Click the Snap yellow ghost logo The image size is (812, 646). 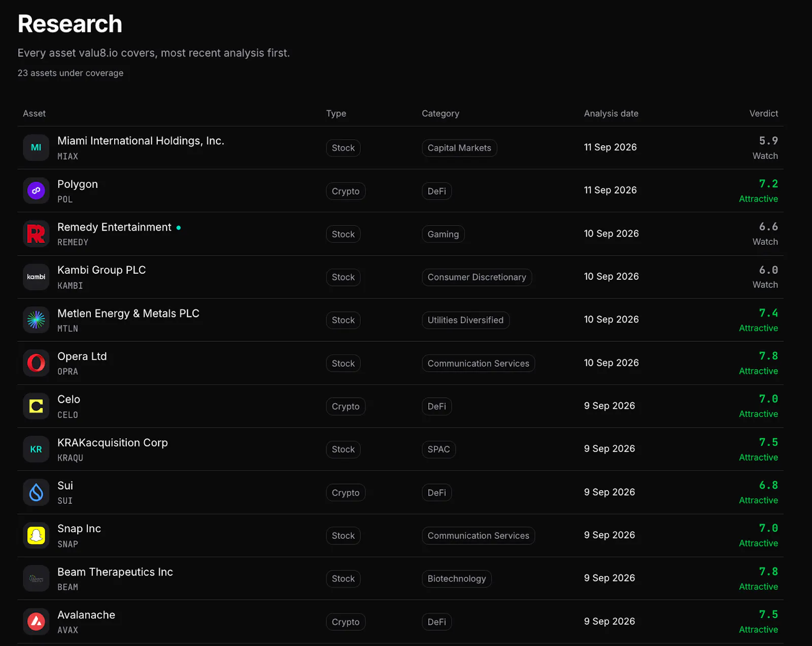pyautogui.click(x=36, y=535)
